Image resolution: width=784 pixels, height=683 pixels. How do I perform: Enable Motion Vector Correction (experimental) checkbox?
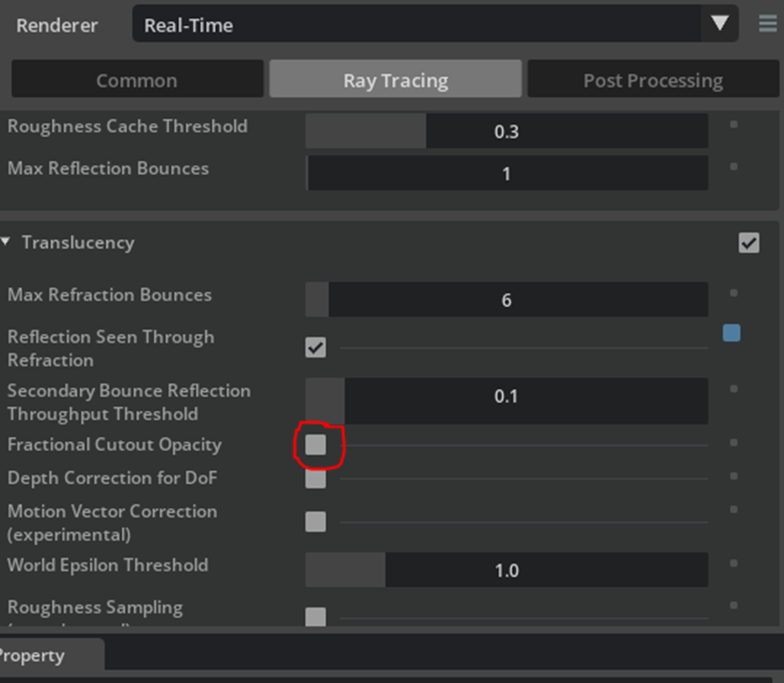click(317, 522)
